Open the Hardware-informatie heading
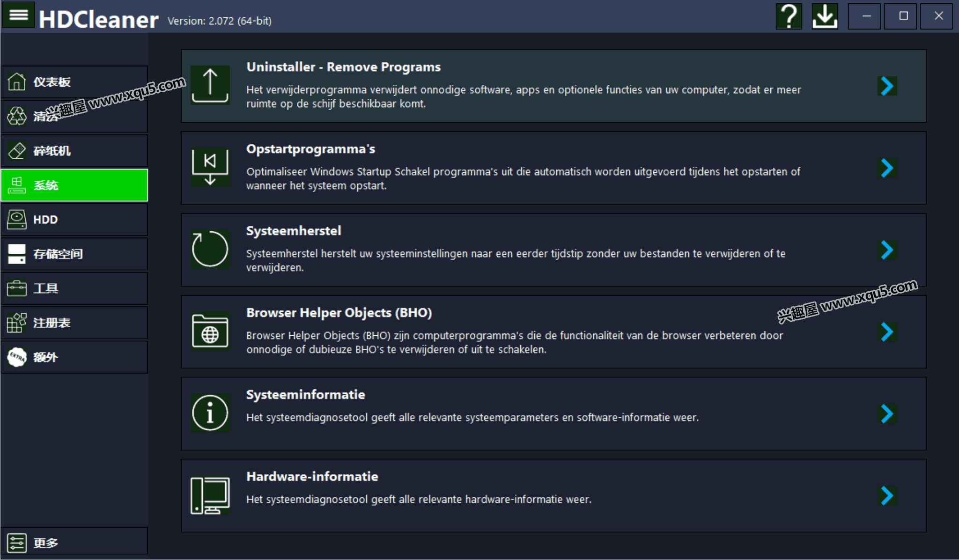 pos(312,477)
